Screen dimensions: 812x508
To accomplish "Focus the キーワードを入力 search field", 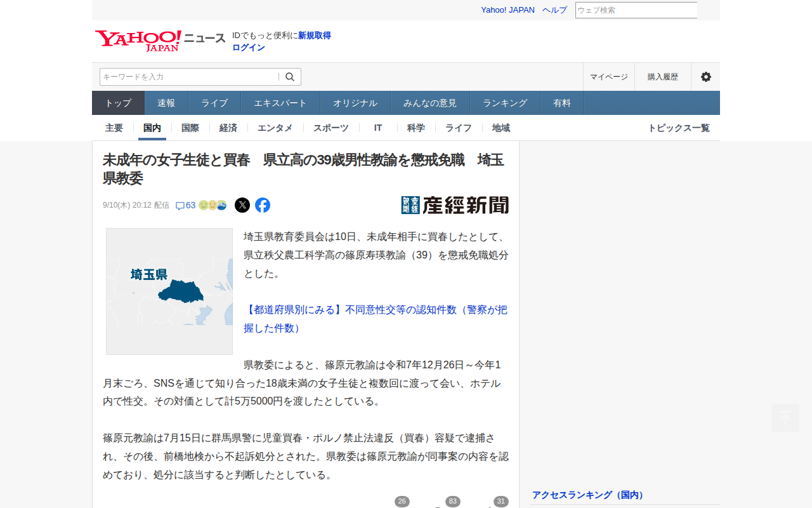I will (189, 77).
